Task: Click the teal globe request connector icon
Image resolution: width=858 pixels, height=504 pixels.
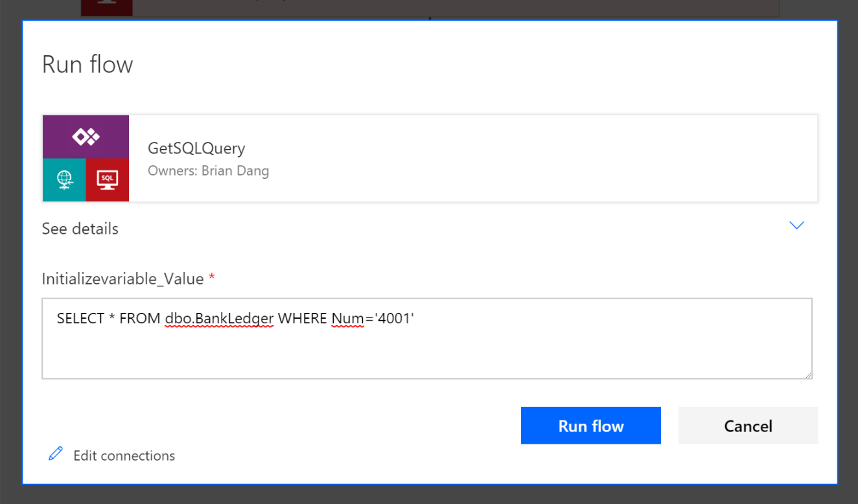Action: pos(64,179)
